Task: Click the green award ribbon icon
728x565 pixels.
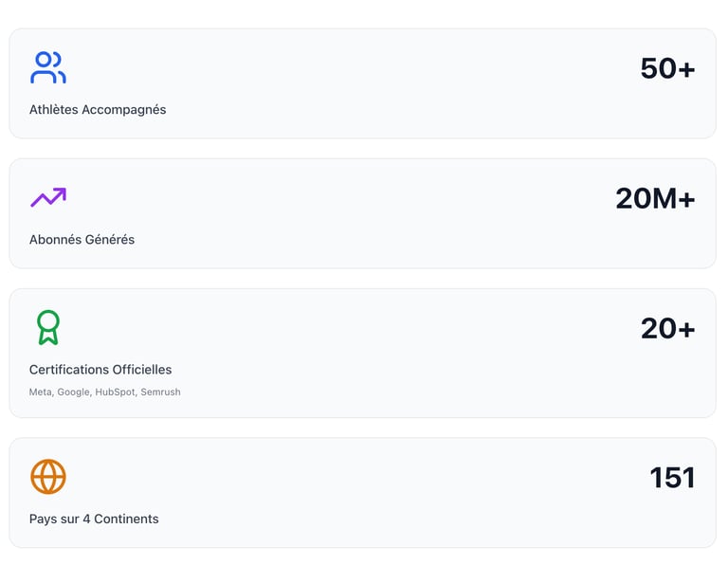Action: [47, 328]
